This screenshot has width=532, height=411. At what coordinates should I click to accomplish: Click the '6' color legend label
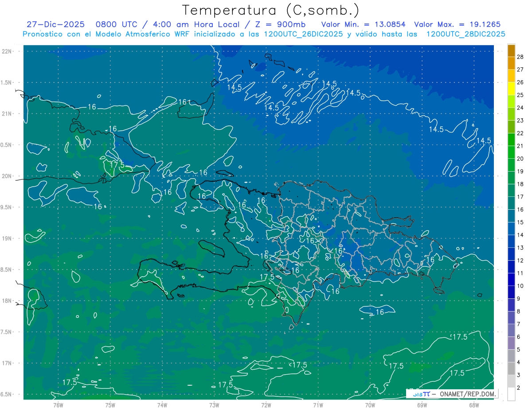[x=519, y=337]
